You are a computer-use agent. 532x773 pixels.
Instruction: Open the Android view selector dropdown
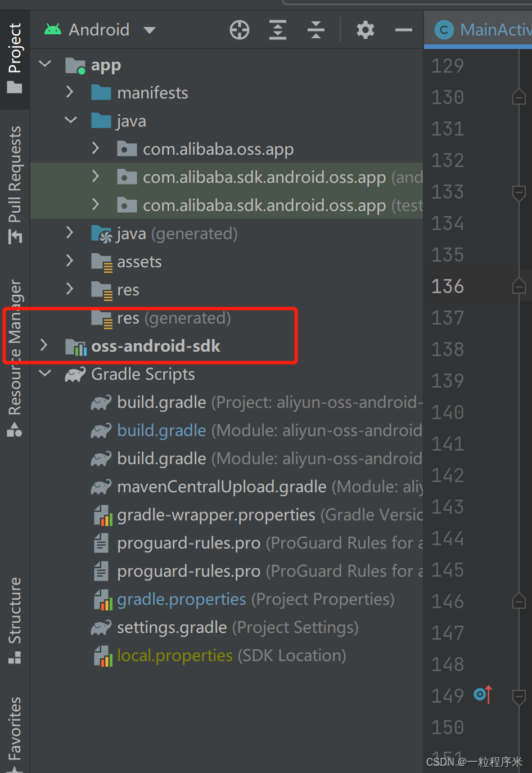tap(100, 30)
